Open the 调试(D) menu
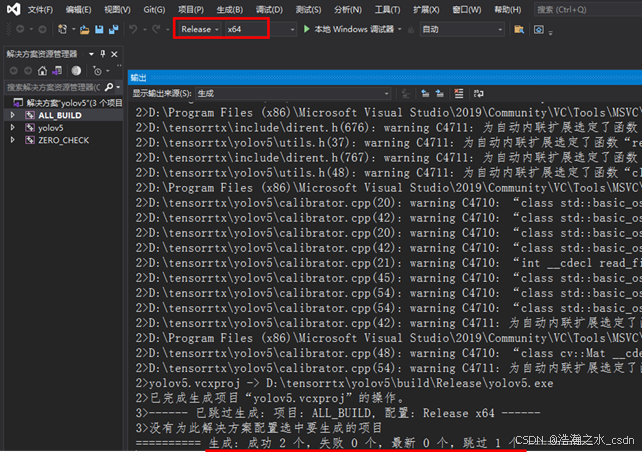 pos(269,9)
